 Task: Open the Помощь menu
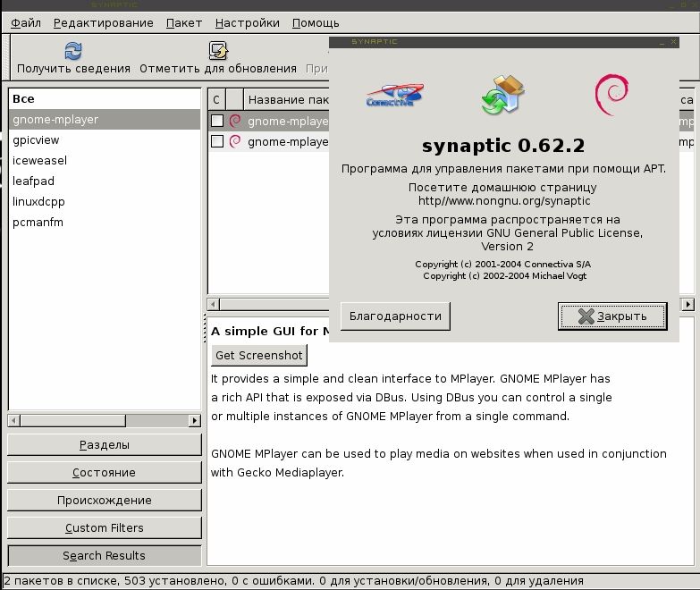[x=316, y=22]
